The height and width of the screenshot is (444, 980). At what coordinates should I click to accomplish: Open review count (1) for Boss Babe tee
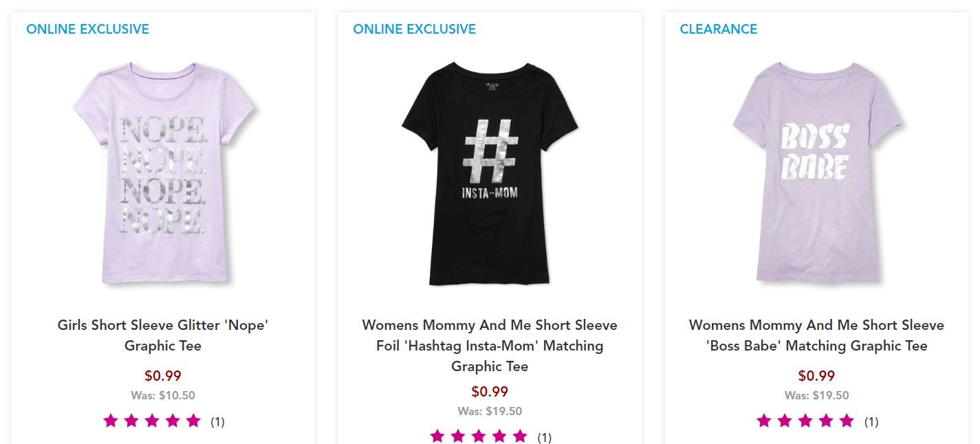point(871,422)
